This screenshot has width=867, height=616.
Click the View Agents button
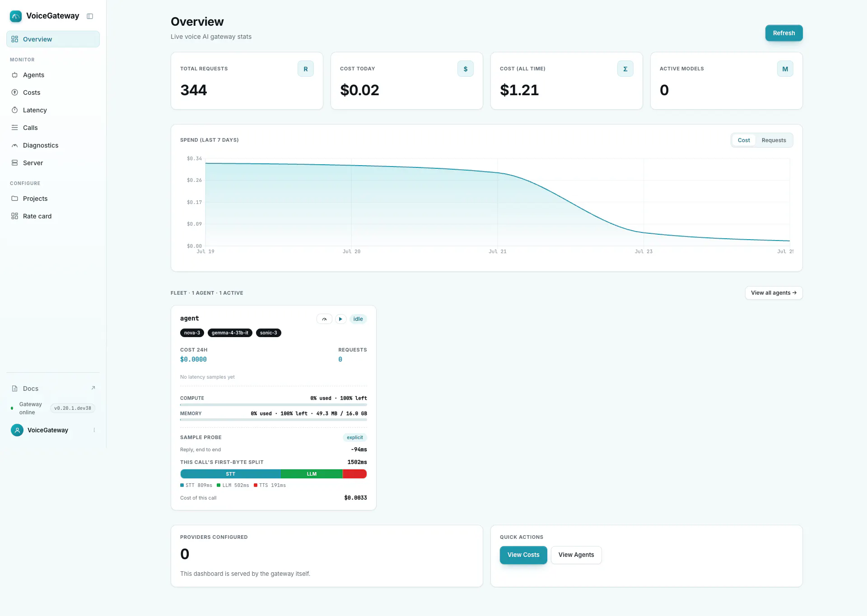(576, 555)
